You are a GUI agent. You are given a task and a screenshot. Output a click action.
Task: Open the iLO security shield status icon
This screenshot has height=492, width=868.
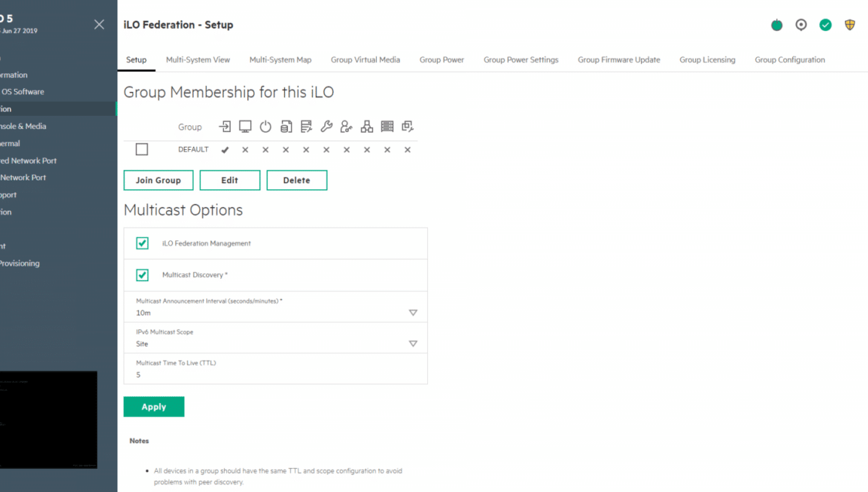click(849, 25)
